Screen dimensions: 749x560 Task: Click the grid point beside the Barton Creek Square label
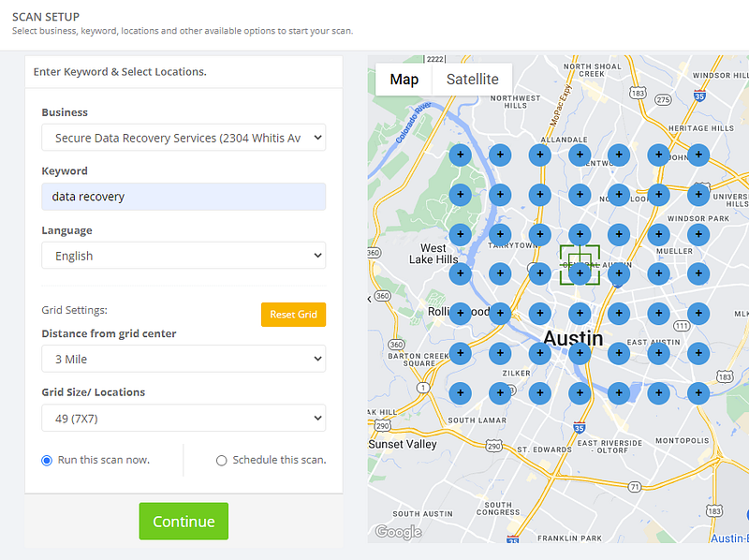point(461,353)
